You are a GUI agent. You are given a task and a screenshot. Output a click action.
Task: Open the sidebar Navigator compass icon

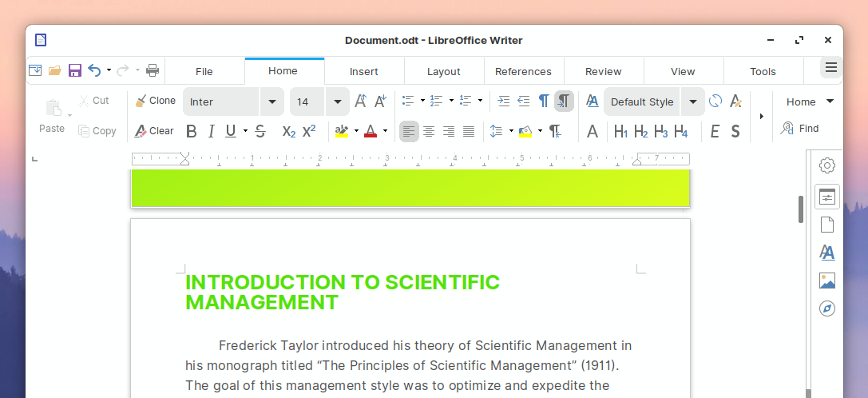pos(827,308)
